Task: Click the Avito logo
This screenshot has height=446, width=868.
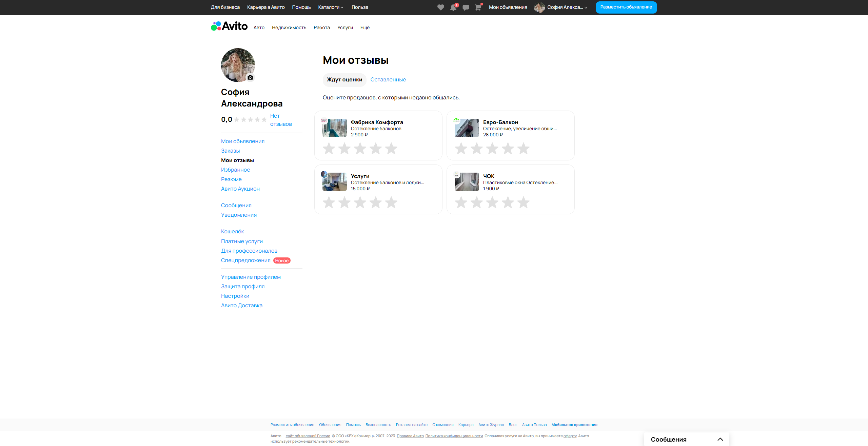Action: 229,26
